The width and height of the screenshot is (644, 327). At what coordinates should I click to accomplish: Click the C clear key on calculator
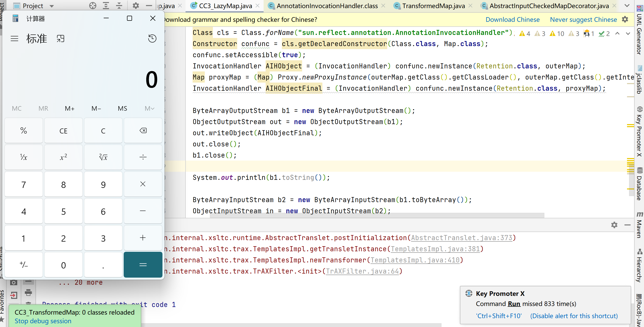tap(103, 131)
